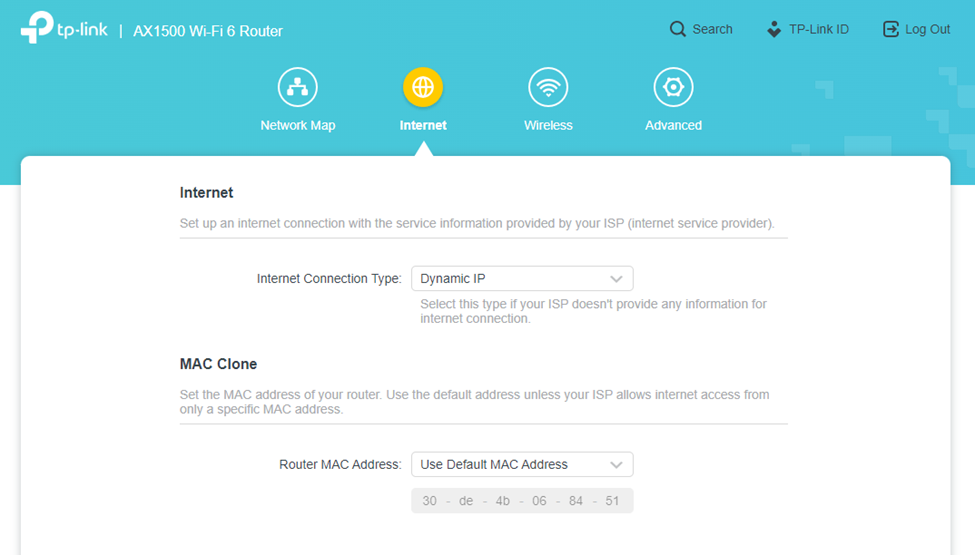975x555 pixels.
Task: Switch to the Advanced tab label
Action: 673,126
